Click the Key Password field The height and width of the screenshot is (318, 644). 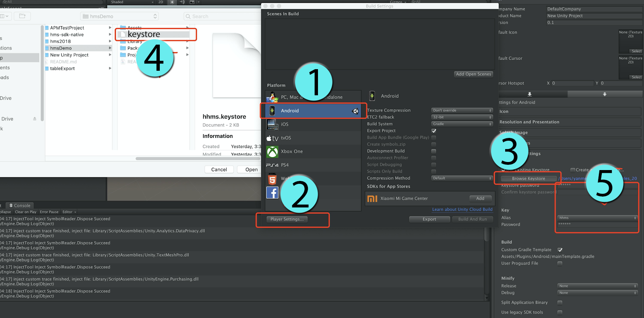coord(598,225)
